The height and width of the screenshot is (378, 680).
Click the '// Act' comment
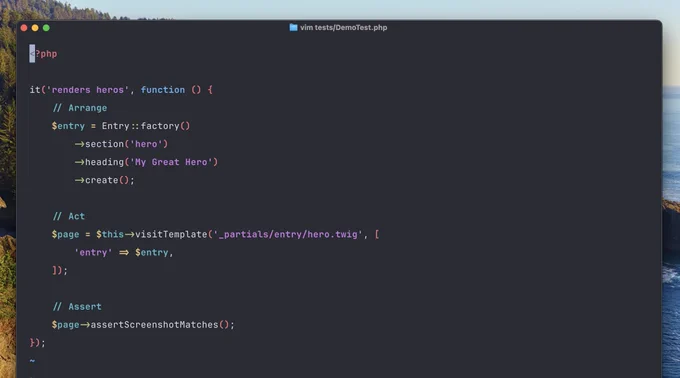pos(69,216)
